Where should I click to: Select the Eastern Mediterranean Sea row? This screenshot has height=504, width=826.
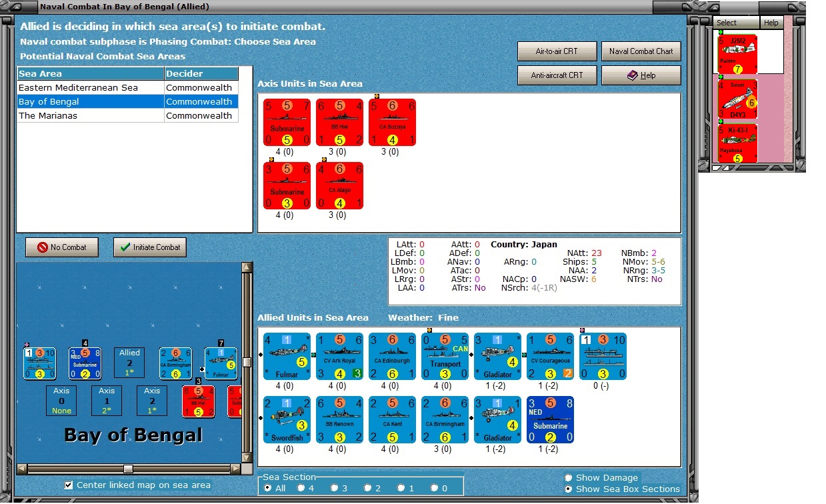tap(127, 88)
